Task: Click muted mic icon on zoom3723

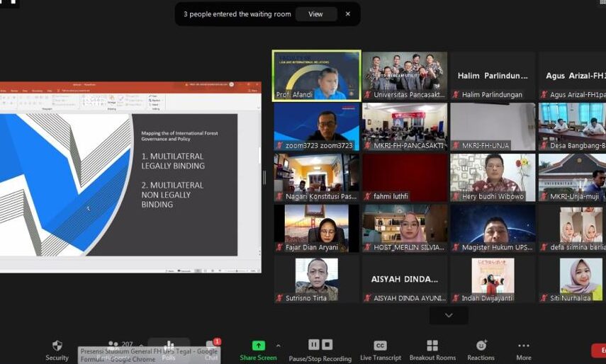Action: click(279, 145)
